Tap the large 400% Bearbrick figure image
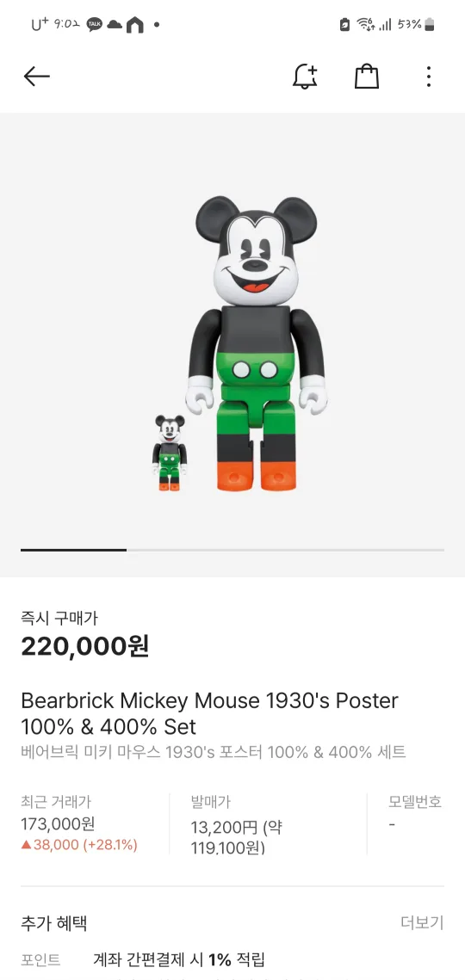 256,343
